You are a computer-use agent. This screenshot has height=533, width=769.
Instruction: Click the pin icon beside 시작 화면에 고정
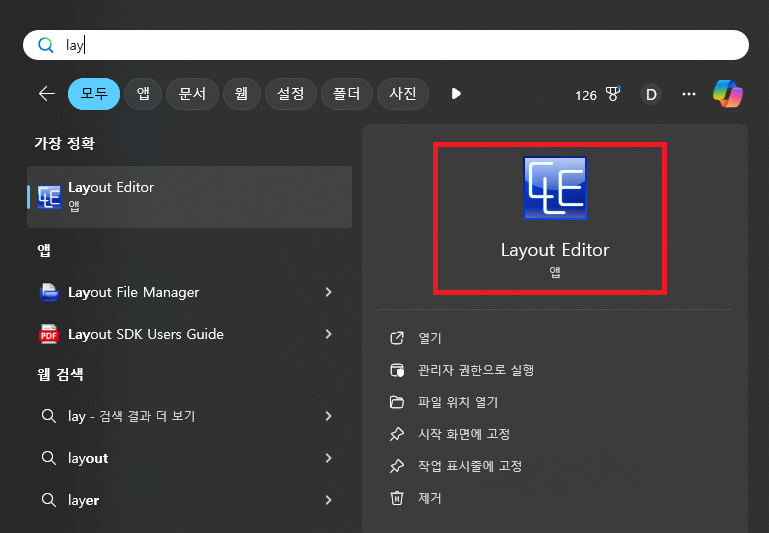point(397,434)
